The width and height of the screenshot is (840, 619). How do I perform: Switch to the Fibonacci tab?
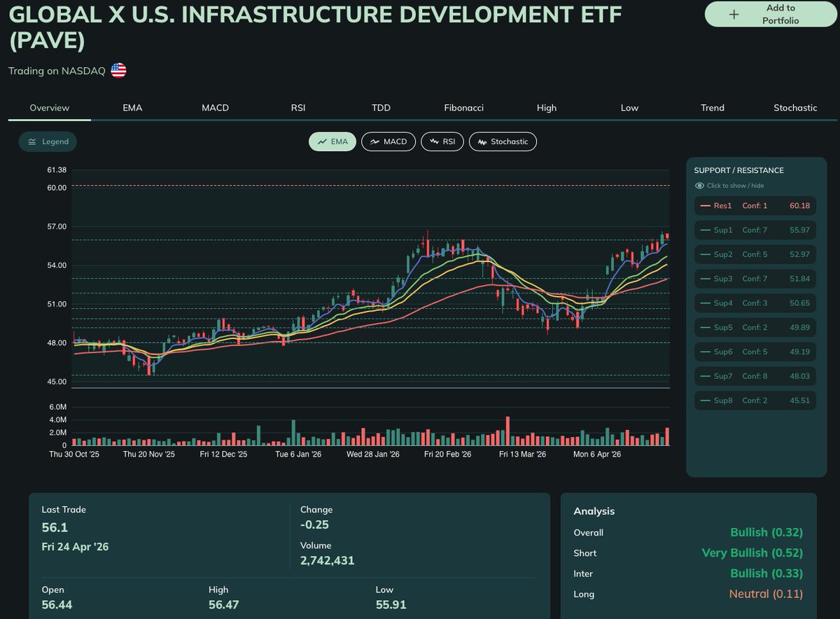click(463, 108)
